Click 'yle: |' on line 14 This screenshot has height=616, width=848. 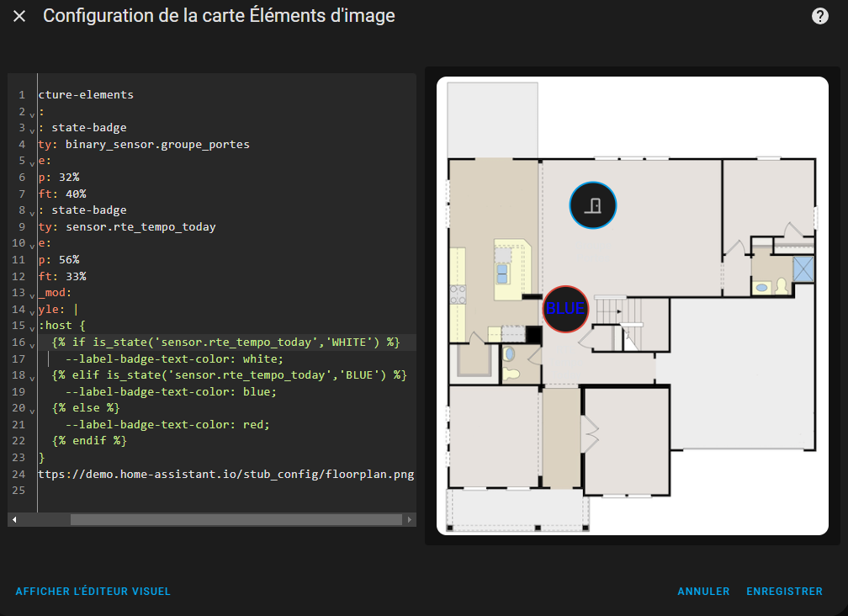click(58, 310)
